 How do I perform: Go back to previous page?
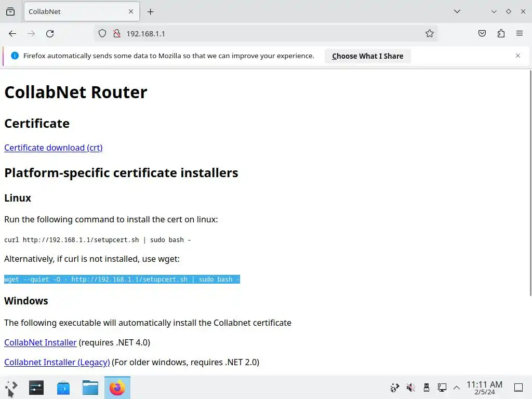(x=12, y=34)
